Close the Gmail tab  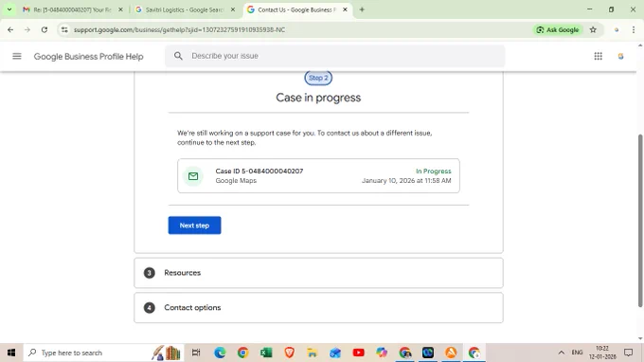pyautogui.click(x=121, y=9)
